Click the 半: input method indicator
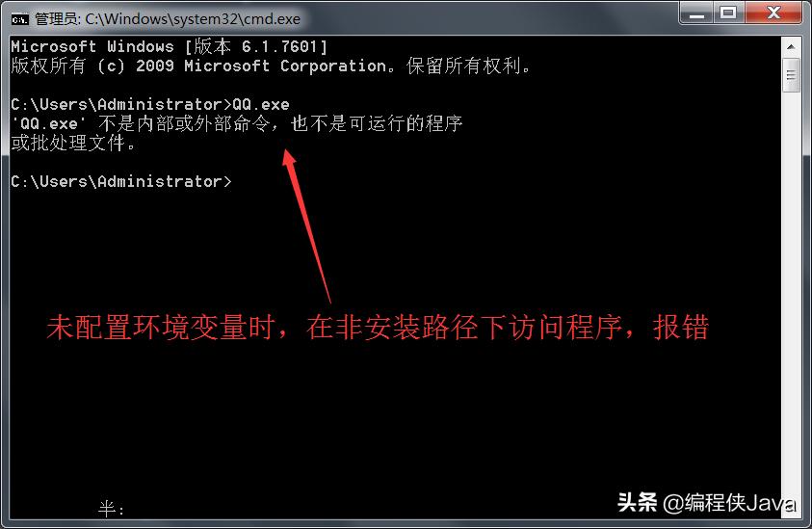 (x=112, y=508)
